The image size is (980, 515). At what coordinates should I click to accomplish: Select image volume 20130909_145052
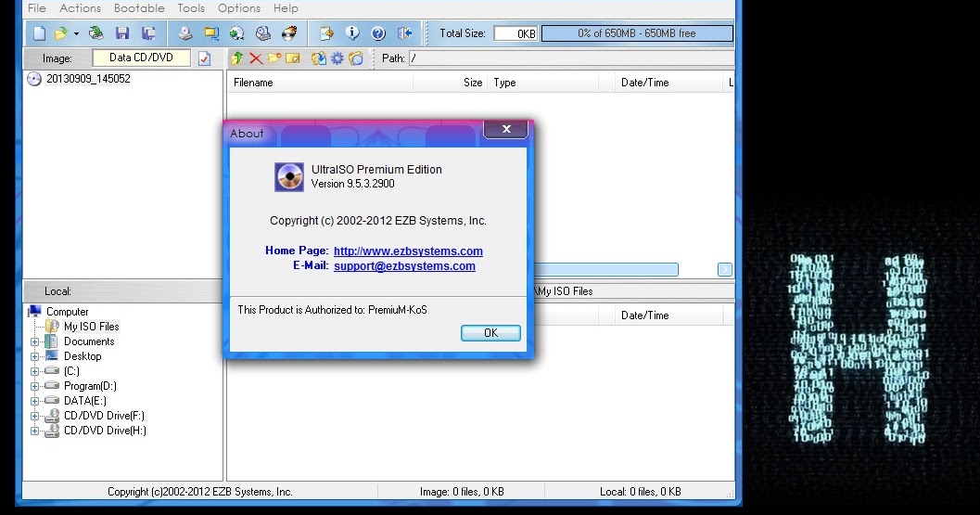pyautogui.click(x=88, y=79)
